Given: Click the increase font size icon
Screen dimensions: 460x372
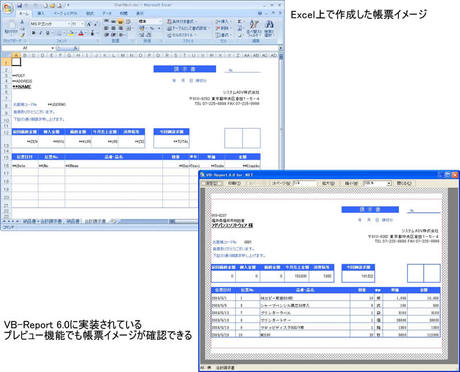Looking at the screenshot, I should (89, 24).
